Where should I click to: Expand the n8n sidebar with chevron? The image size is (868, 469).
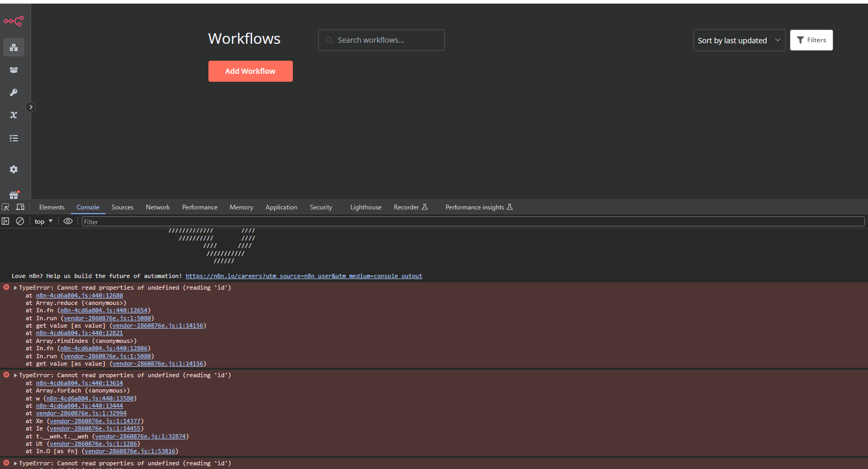[x=31, y=107]
